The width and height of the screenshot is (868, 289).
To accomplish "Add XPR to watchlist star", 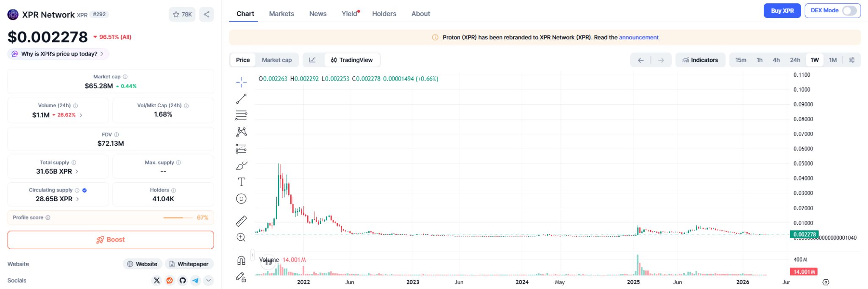I will tap(182, 14).
